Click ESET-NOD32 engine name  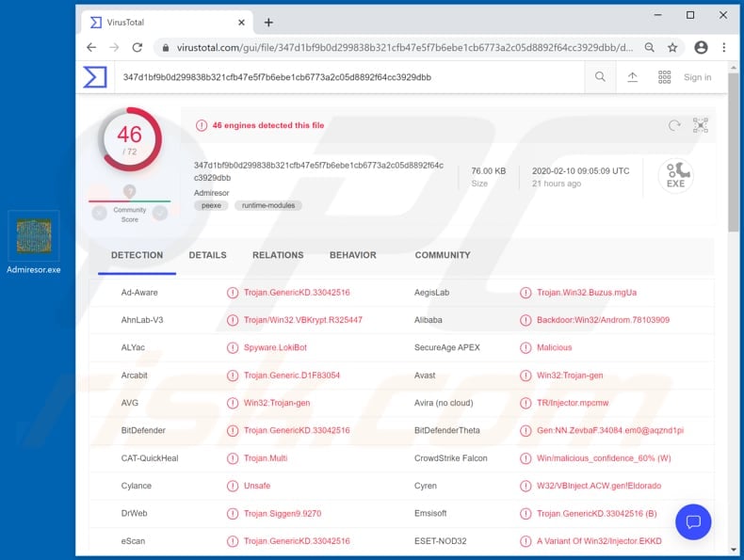441,541
